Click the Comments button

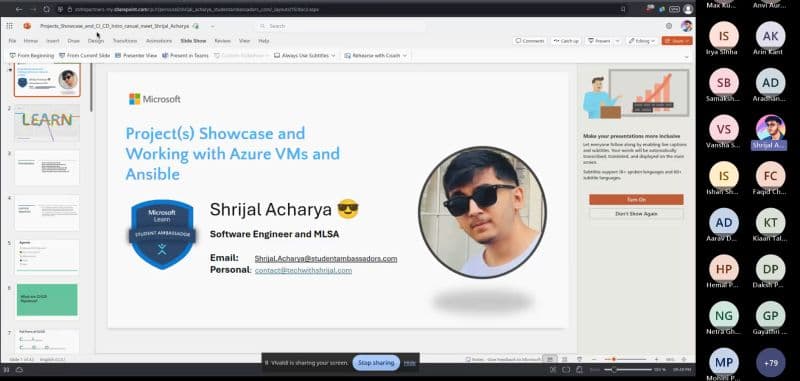pyautogui.click(x=530, y=41)
